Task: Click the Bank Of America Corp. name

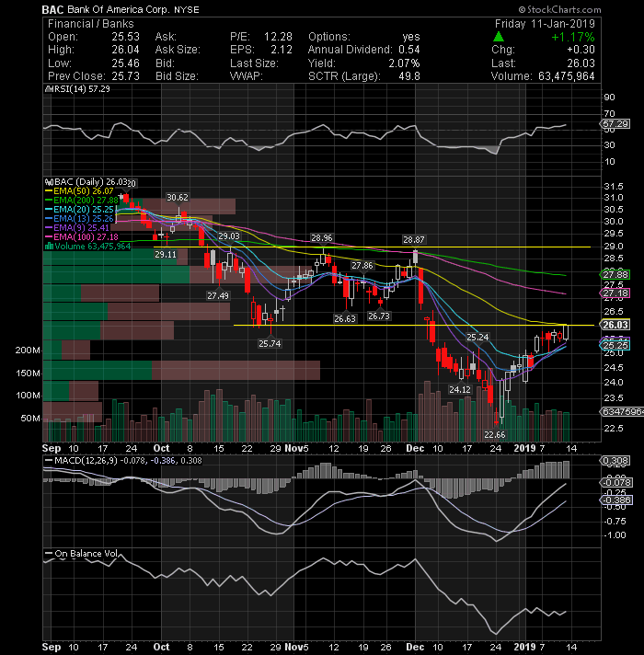Action: pyautogui.click(x=118, y=9)
